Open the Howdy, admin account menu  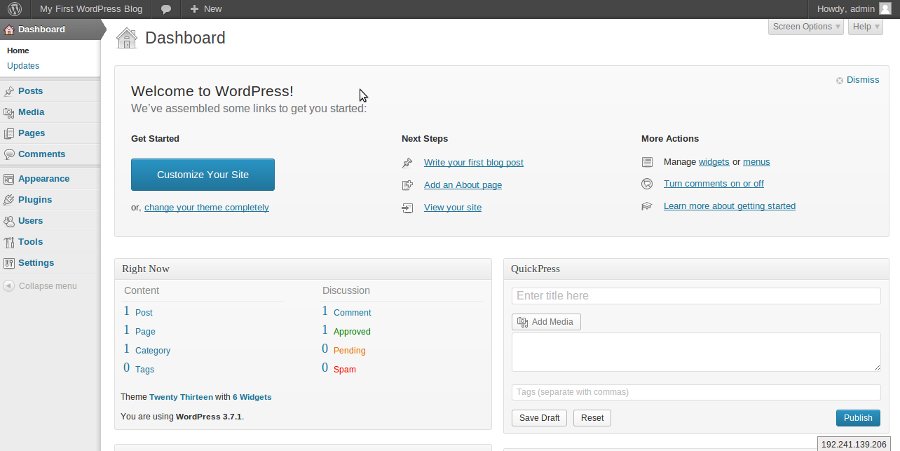tap(854, 9)
